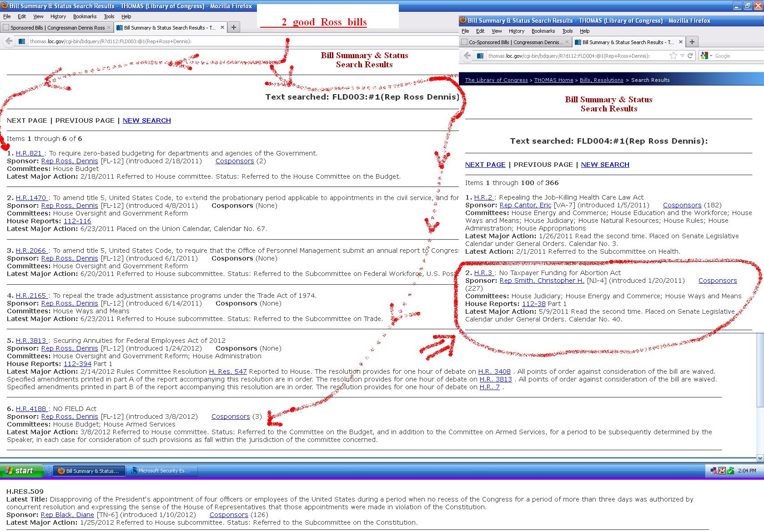Close the left window's Bill Summary tab
The height and width of the screenshot is (532, 764).
click(222, 27)
